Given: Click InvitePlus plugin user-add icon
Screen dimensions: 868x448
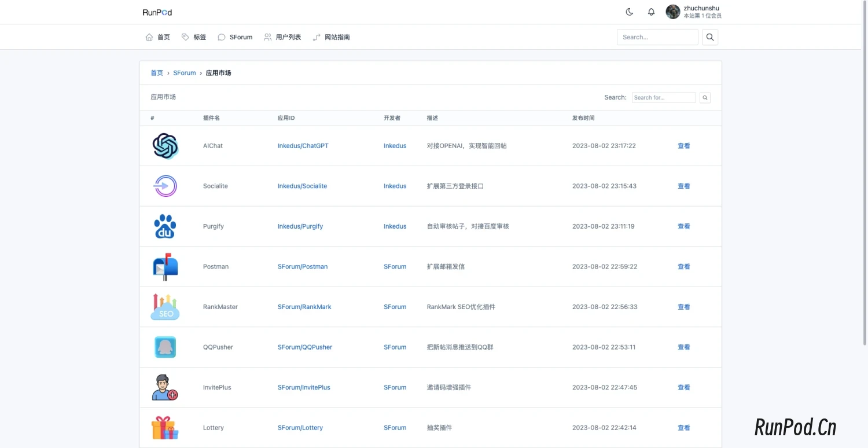Looking at the screenshot, I should 165,387.
